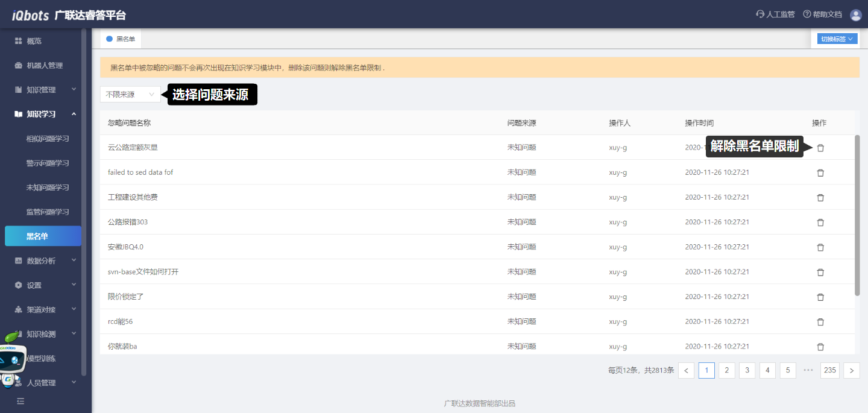Click trash icon in "公路报错303" row
Image resolution: width=868 pixels, height=413 pixels.
pyautogui.click(x=820, y=222)
